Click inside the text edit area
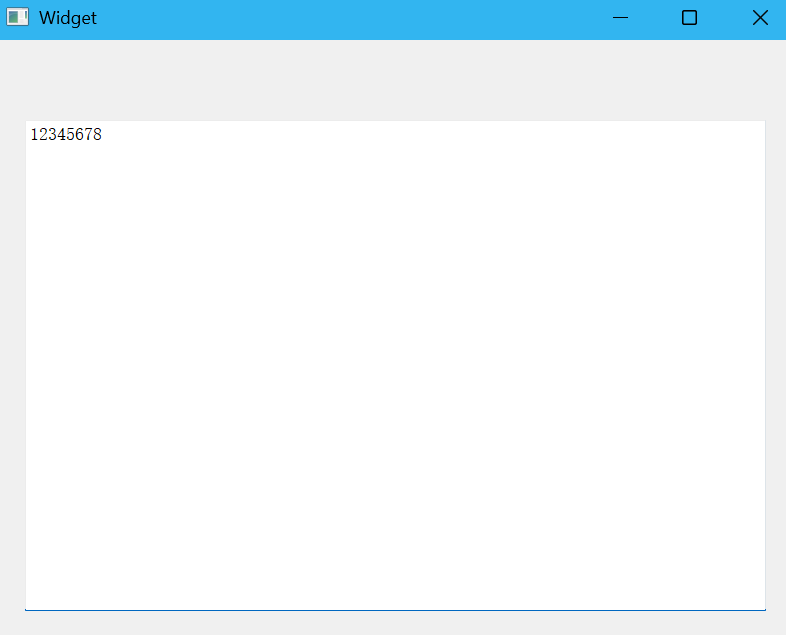 396,365
